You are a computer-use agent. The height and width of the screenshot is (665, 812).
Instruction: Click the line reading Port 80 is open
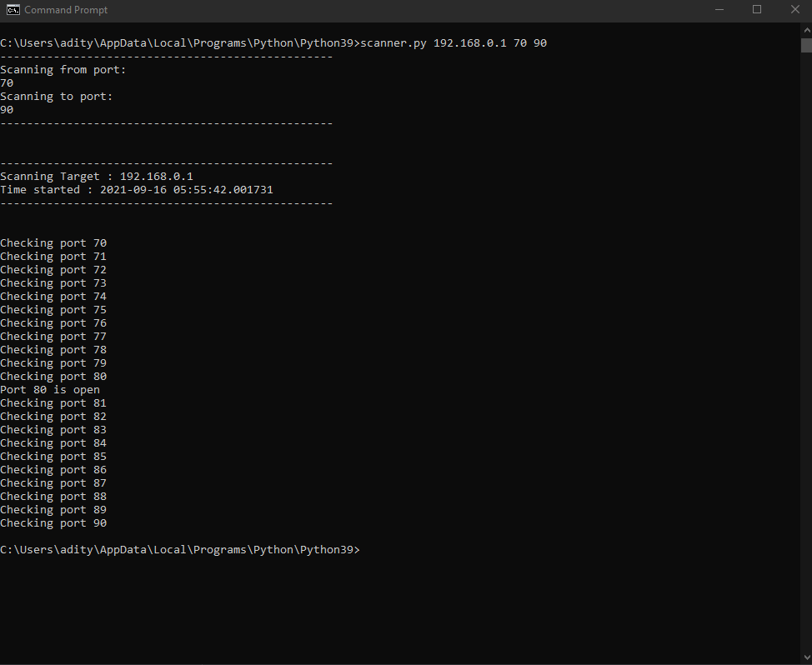pyautogui.click(x=49, y=389)
